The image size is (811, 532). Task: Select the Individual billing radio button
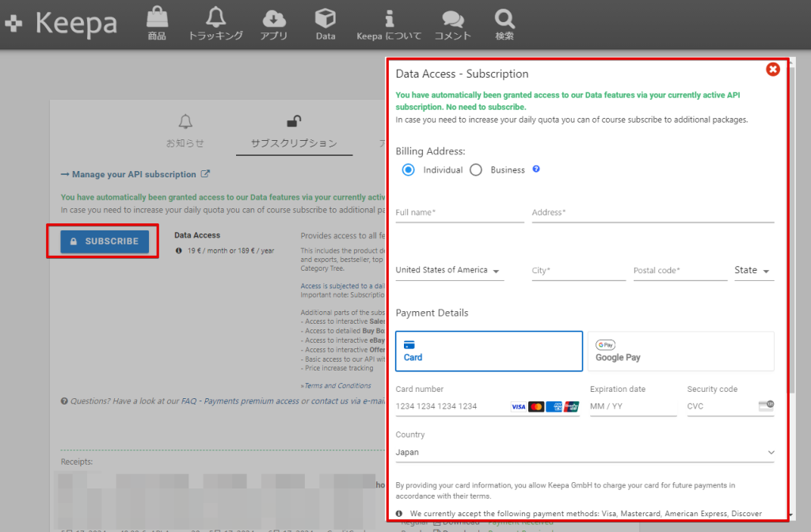(409, 169)
